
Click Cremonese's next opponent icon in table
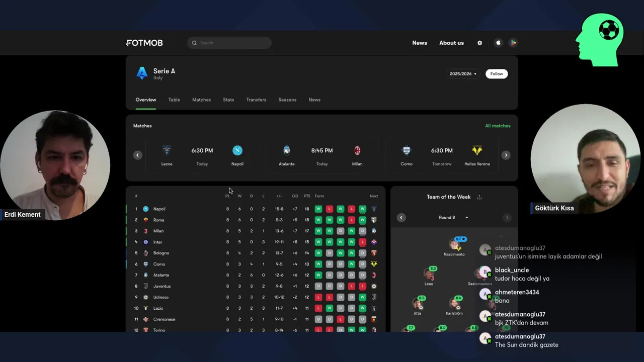[374, 319]
